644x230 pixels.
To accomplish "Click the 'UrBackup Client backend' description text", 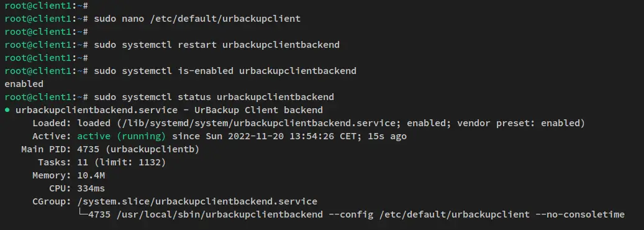I will pyautogui.click(x=258, y=110).
